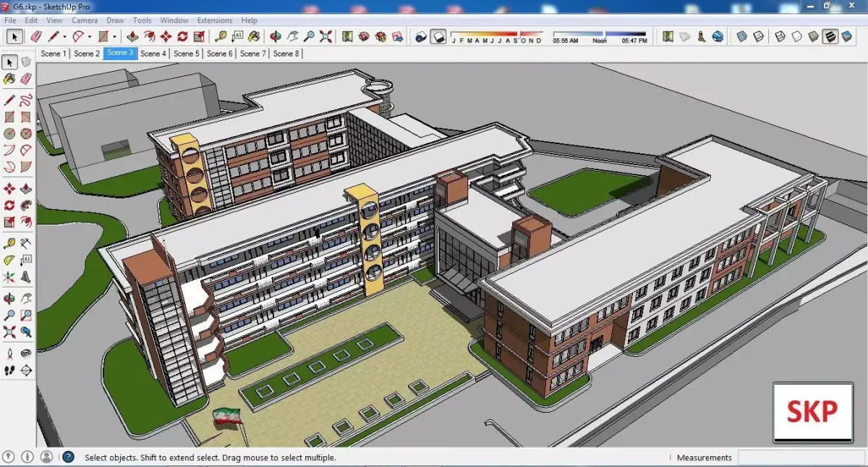Screen dimensions: 868x467
Task: Pick the Push/Pull tool in top toolbar
Action: (132, 36)
